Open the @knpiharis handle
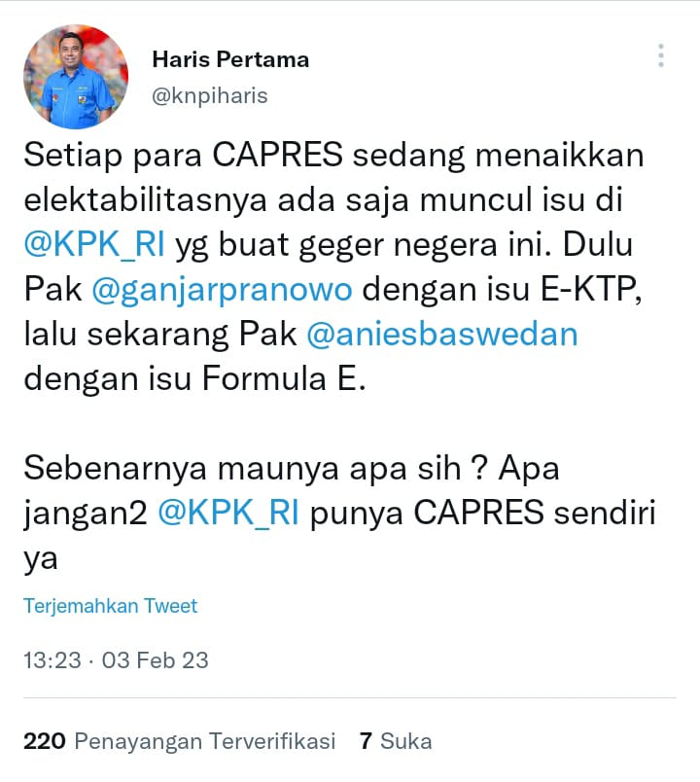 pos(209,95)
